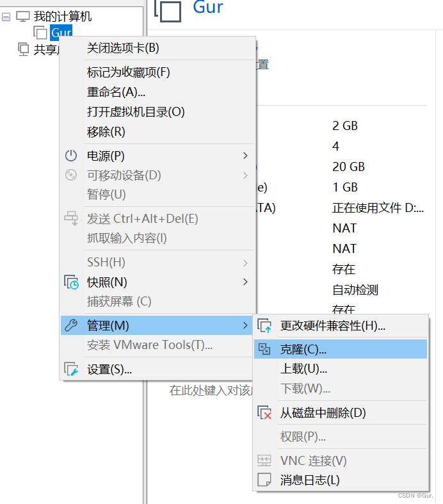The height and width of the screenshot is (504, 443).
Task: Select the Gur VM in library tree
Action: coord(61,33)
